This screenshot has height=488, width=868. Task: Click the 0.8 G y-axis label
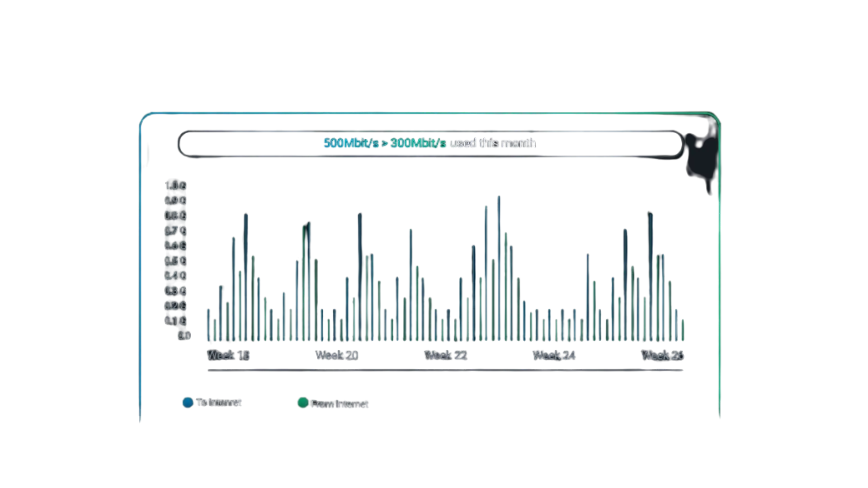175,216
